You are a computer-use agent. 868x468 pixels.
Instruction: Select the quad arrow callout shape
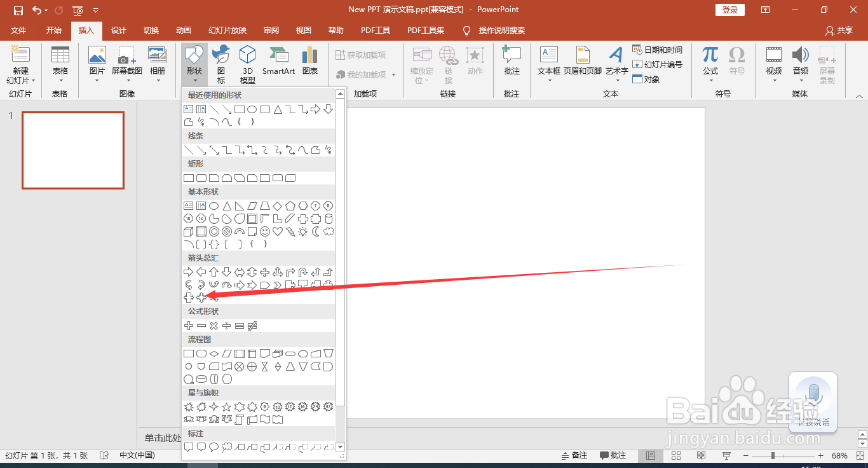pyautogui.click(x=201, y=298)
